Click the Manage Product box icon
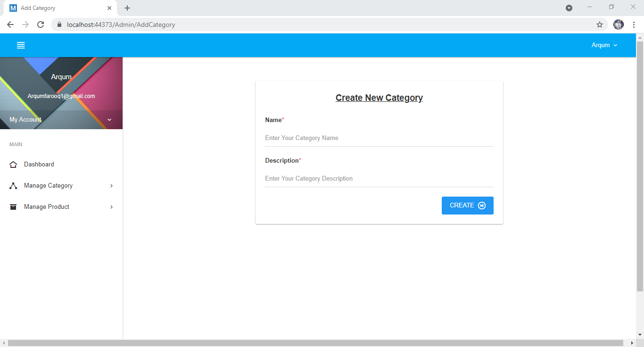This screenshot has height=347, width=644. [13, 207]
